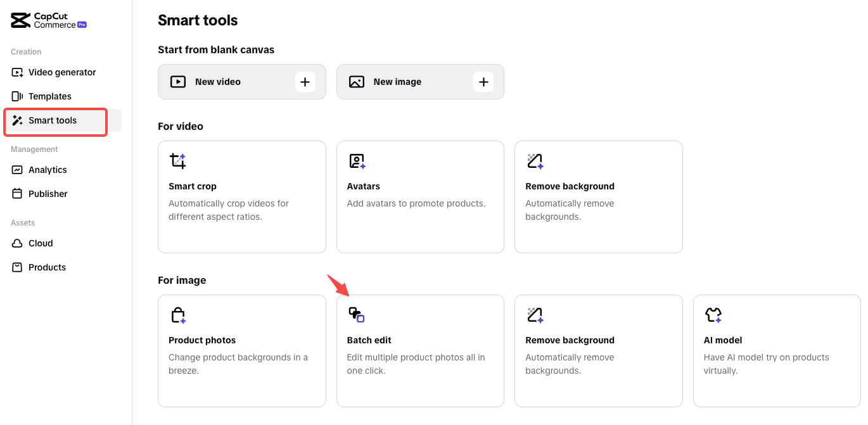The width and height of the screenshot is (868, 425).
Task: Click the Templates icon in sidebar
Action: pos(18,96)
